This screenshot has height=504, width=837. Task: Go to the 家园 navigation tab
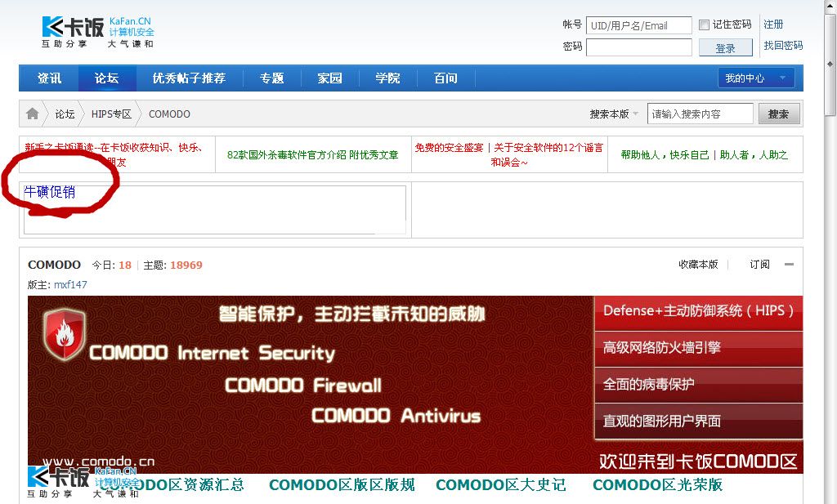(x=330, y=78)
